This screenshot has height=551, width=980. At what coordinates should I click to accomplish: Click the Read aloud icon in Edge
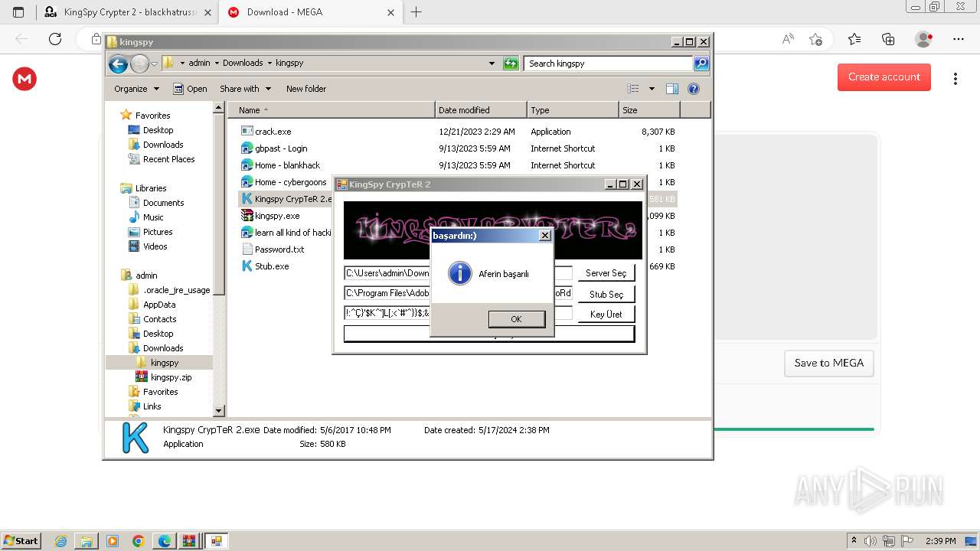click(788, 39)
